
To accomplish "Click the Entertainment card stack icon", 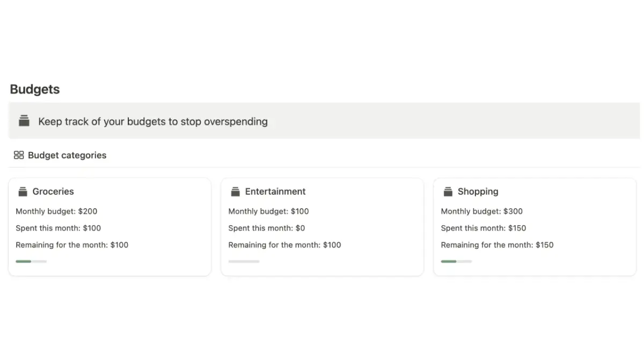I will [235, 191].
